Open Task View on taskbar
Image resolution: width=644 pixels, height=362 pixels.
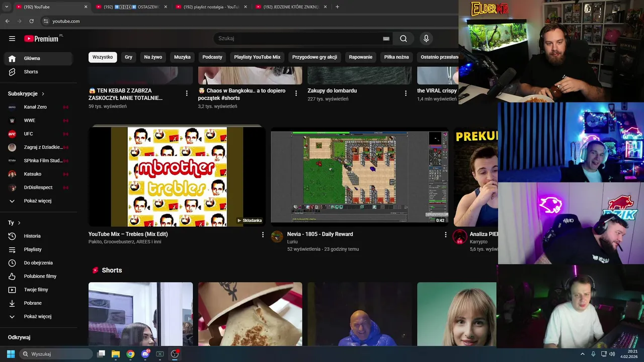click(101, 354)
